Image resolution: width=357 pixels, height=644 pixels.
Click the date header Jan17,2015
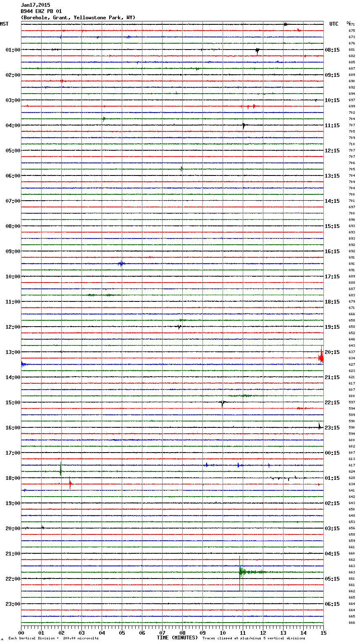pyautogui.click(x=35, y=5)
